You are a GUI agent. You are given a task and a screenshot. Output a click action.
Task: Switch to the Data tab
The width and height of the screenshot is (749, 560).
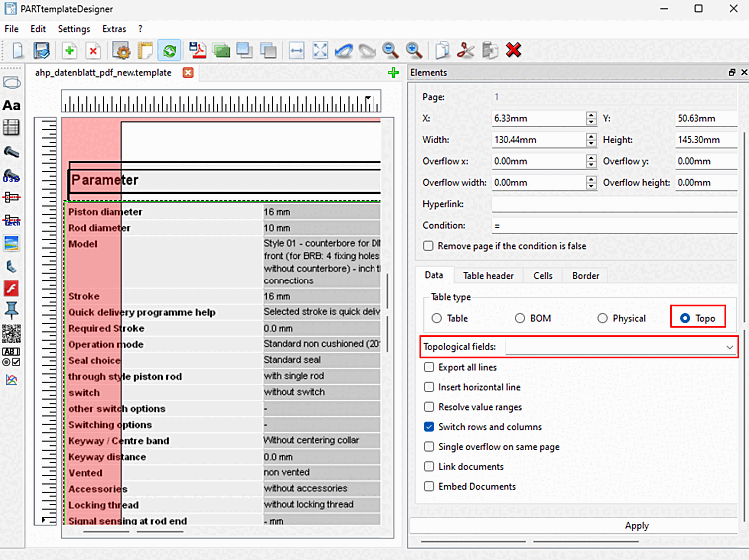tap(434, 275)
